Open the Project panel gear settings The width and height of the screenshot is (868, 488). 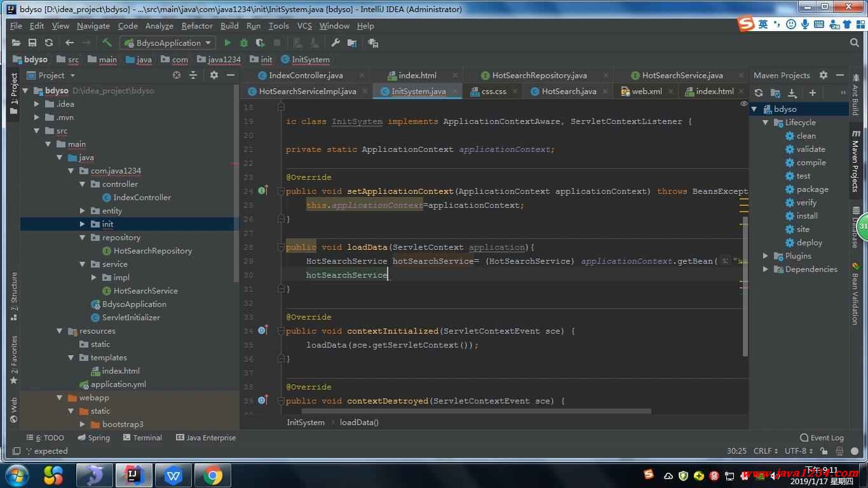(214, 75)
